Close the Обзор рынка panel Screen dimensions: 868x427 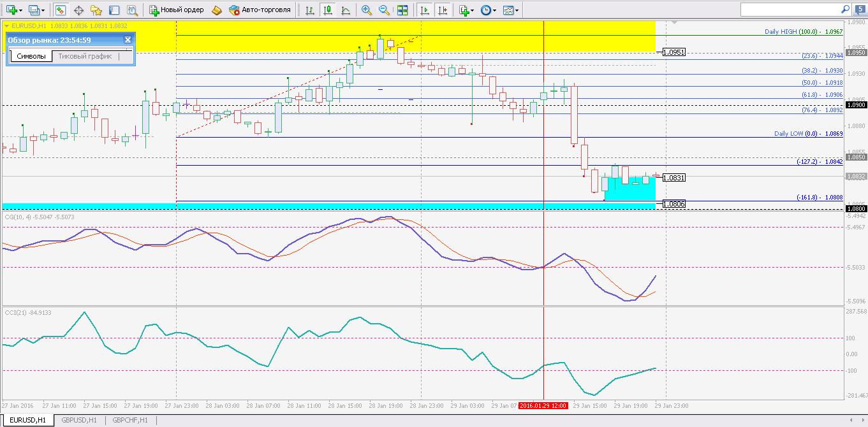tap(128, 40)
